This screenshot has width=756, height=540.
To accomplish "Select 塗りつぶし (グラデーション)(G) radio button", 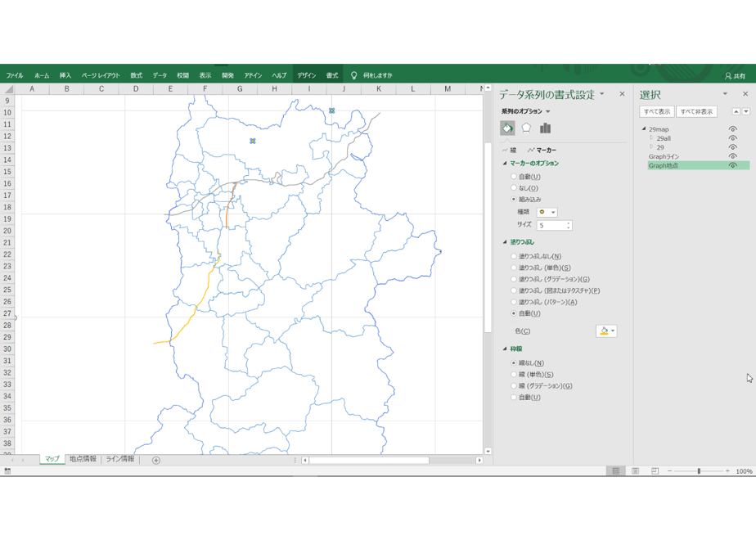I will 514,279.
